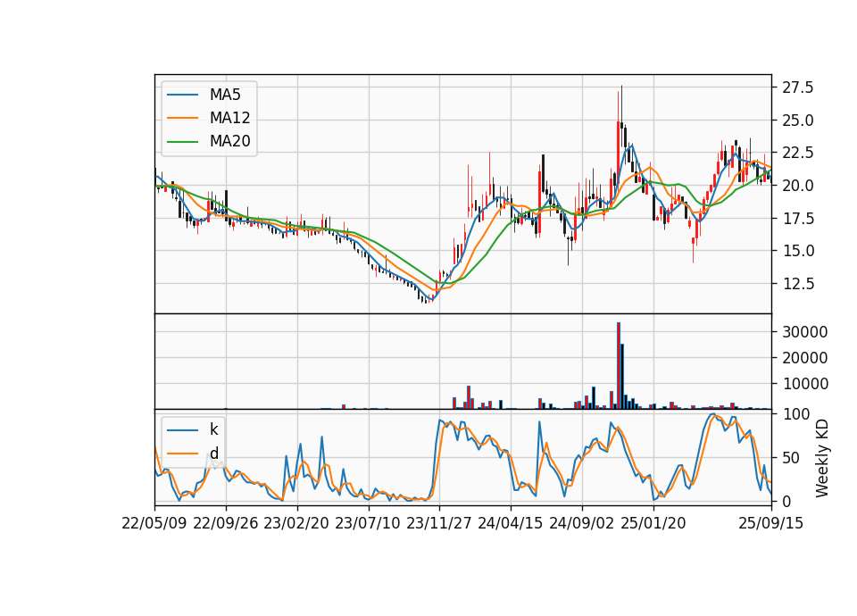Viewport: 857px width, 616px height.
Task: Click the Weekly KD axis title
Action: pyautogui.click(x=822, y=458)
